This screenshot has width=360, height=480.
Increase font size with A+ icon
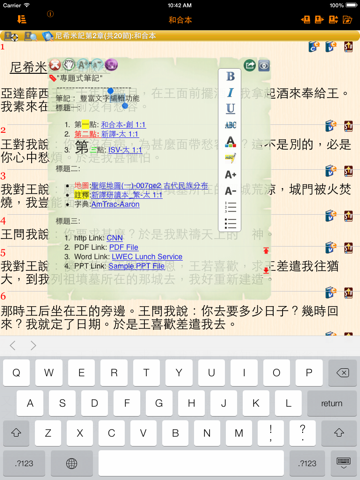[230, 174]
